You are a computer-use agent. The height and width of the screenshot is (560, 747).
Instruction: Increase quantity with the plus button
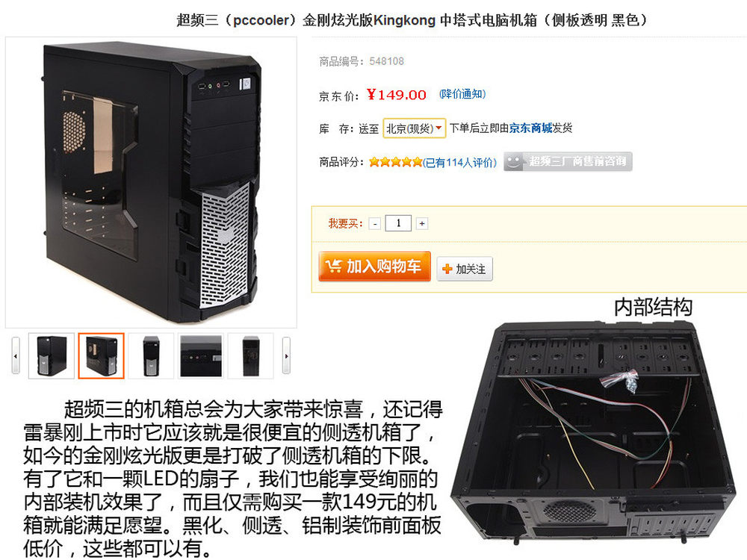point(421,223)
